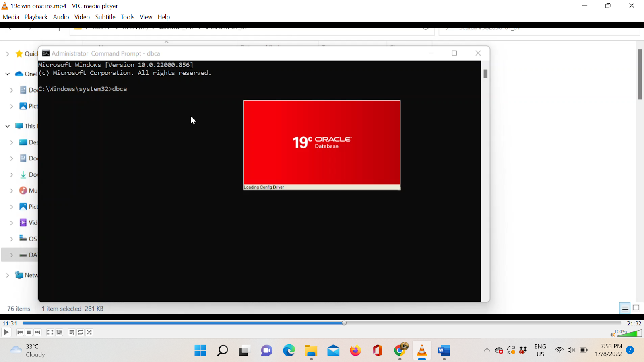The width and height of the screenshot is (644, 362).
Task: Click the VLC cone icon on the taskbar
Action: 422,351
